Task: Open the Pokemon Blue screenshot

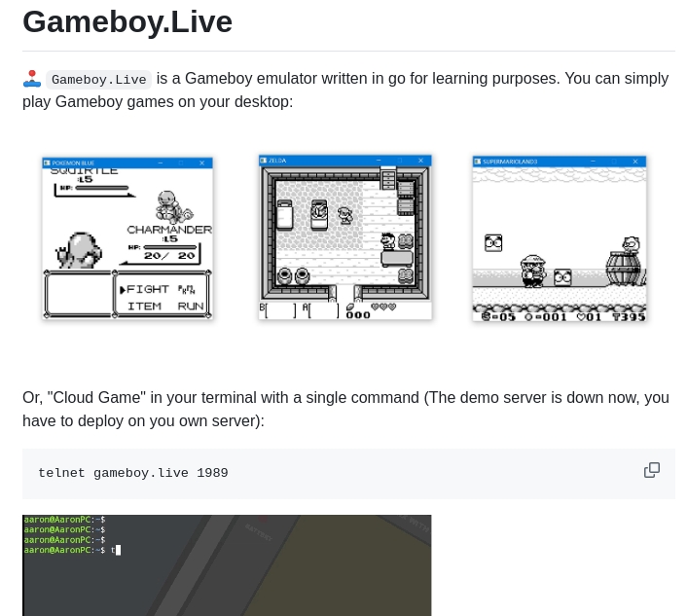Action: [x=127, y=238]
